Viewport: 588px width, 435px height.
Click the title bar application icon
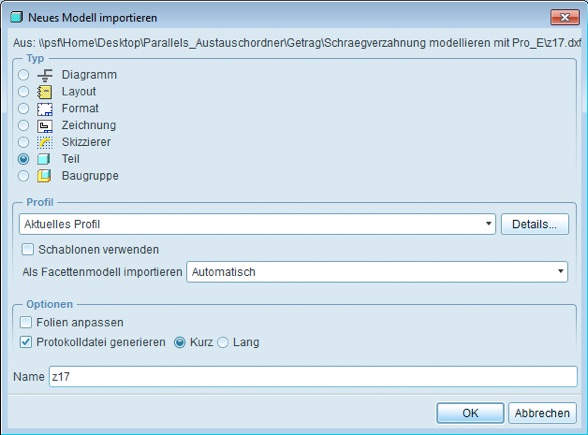coord(16,17)
